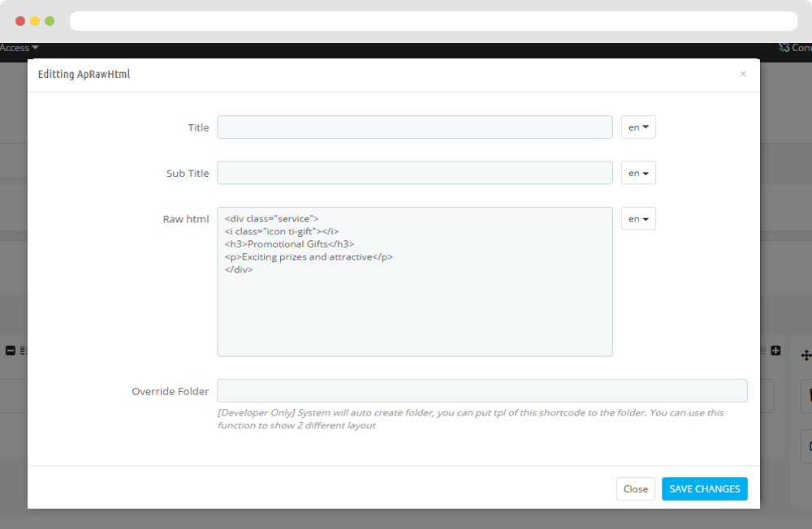Screen dimensions: 812x529
Task: Click the Title input field
Action: point(415,127)
